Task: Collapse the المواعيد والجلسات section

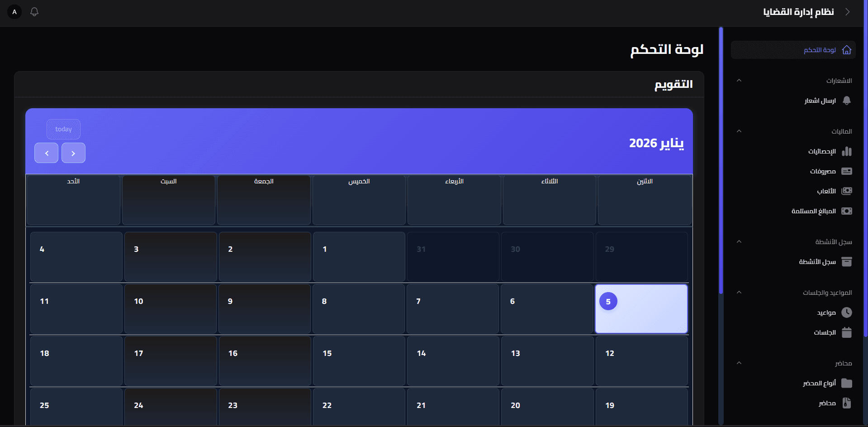Action: coord(739,293)
